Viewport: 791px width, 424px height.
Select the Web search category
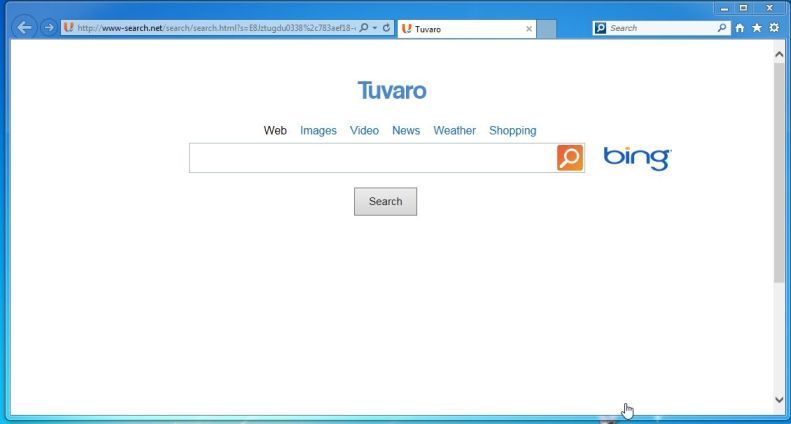pos(275,130)
